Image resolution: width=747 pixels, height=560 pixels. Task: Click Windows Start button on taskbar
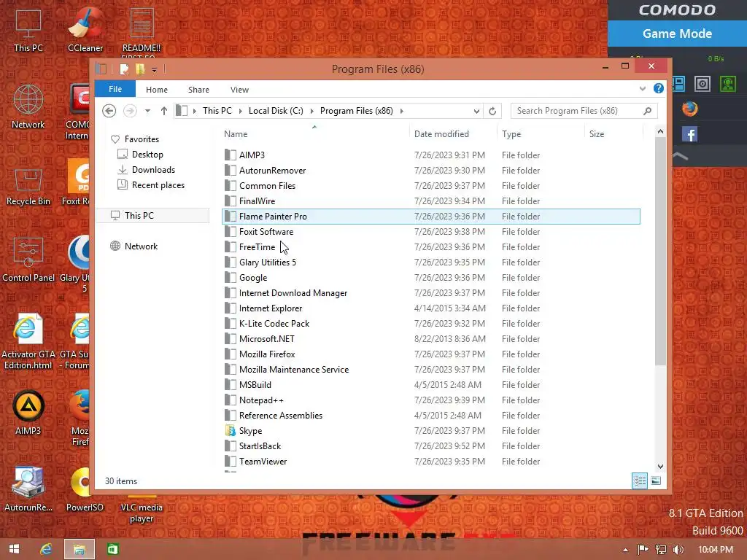(14, 549)
